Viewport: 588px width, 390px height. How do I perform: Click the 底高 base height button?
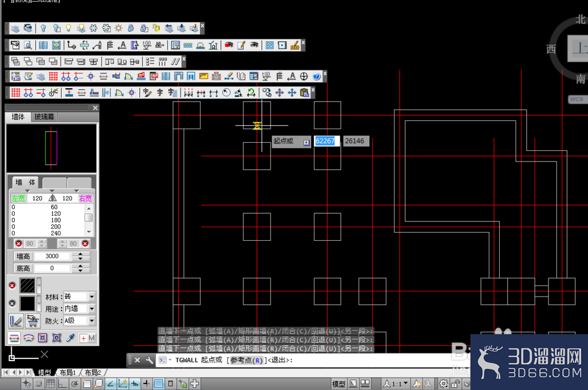click(x=24, y=268)
